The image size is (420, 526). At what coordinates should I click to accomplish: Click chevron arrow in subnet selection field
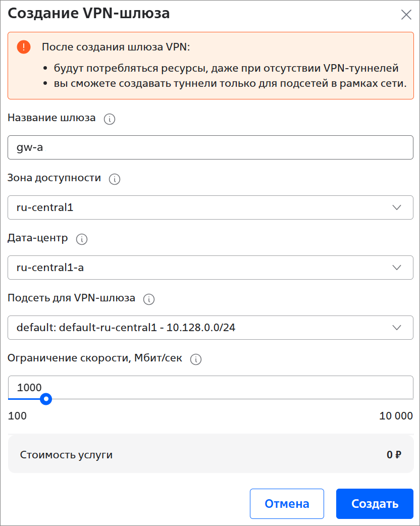pyautogui.click(x=397, y=328)
